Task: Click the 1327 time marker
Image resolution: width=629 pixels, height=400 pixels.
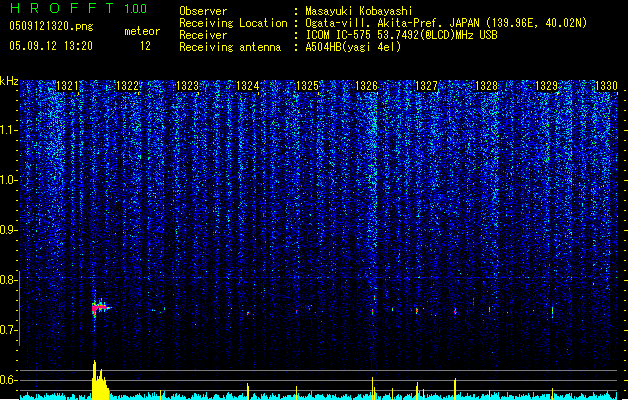Action: point(426,86)
